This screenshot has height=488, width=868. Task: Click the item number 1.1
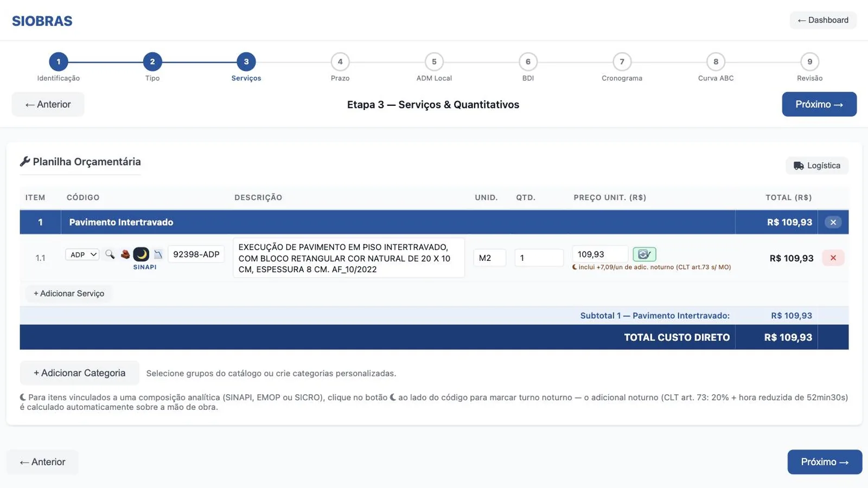(x=40, y=258)
